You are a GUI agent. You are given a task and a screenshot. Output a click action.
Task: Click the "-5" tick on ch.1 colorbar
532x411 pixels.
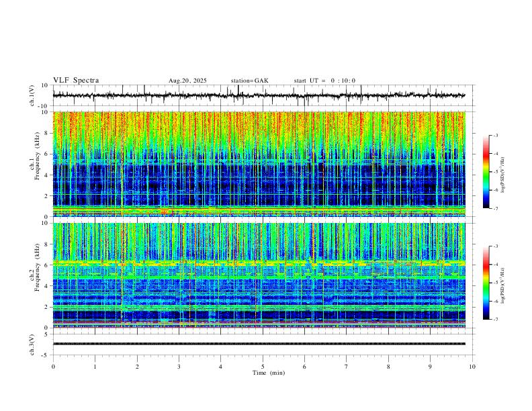tap(495, 172)
